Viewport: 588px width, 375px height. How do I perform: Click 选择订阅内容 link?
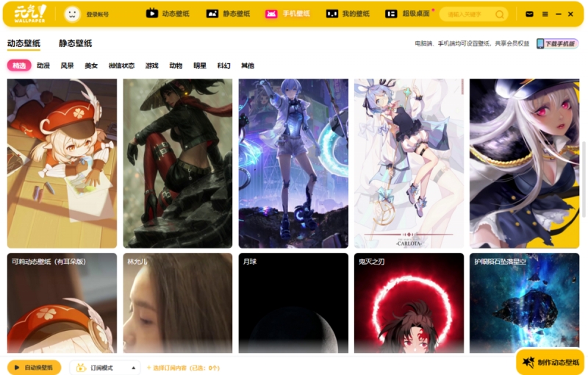[183, 367]
